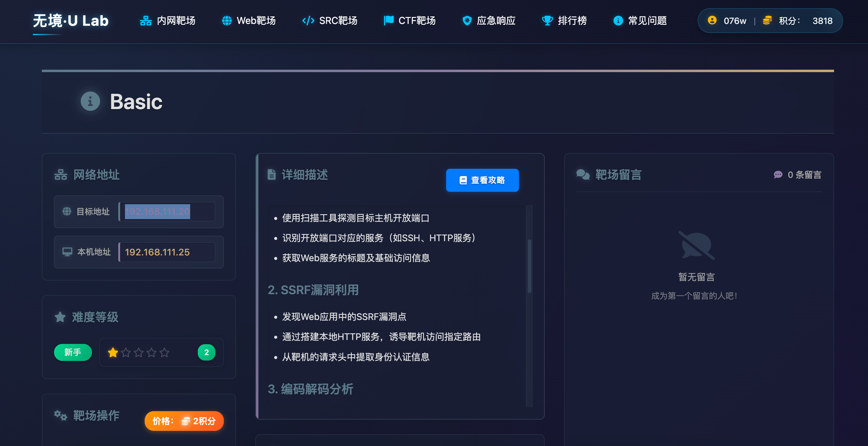Click the round info icon beside Basic

pyautogui.click(x=90, y=101)
